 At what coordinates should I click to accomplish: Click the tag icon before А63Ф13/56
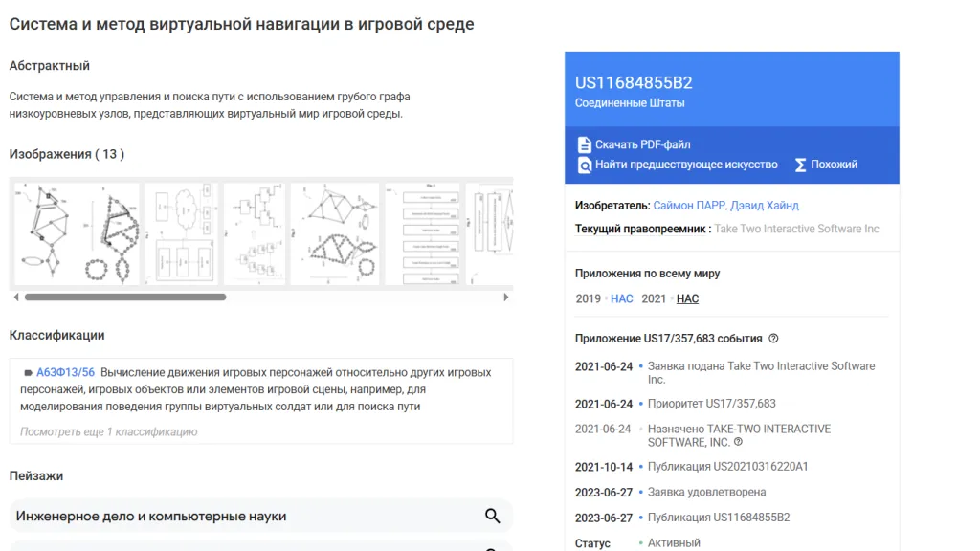point(28,373)
